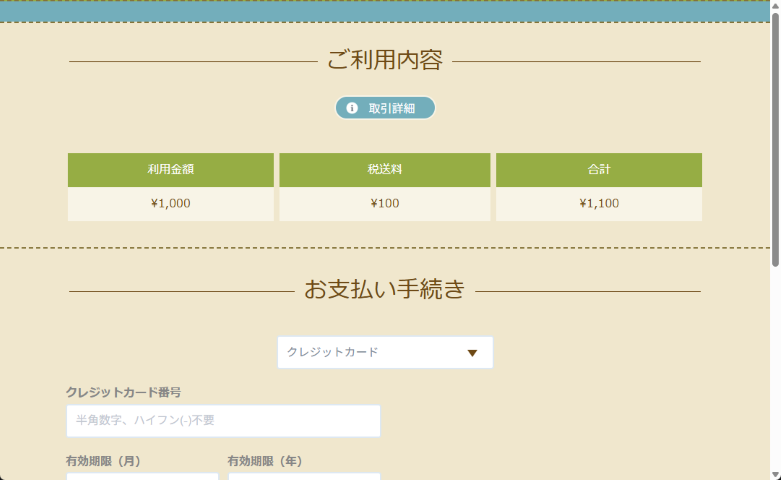Select the ¥100 tax and shipping cell
Image resolution: width=781 pixels, height=480 pixels.
(x=385, y=204)
